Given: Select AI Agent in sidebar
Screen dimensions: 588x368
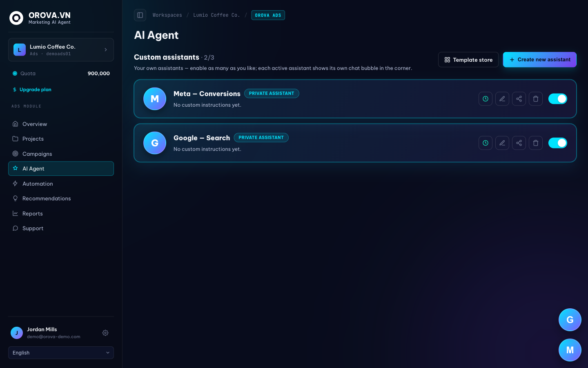Looking at the screenshot, I should point(61,168).
